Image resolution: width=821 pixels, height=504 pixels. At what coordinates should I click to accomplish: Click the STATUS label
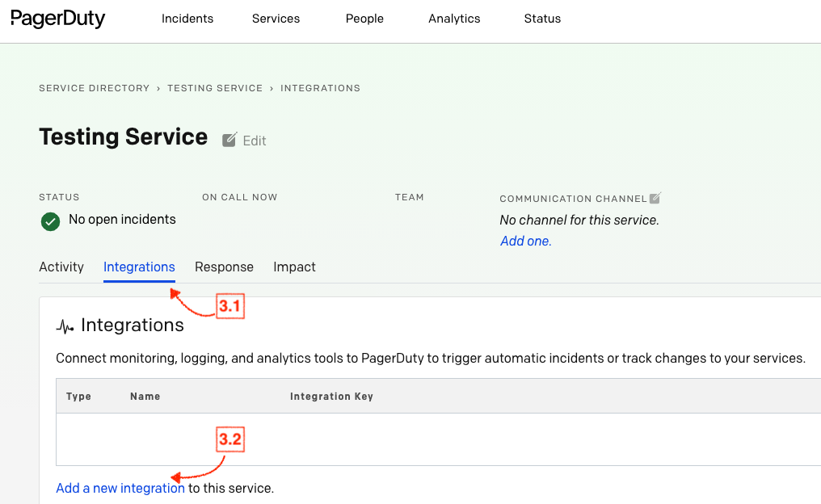(59, 197)
